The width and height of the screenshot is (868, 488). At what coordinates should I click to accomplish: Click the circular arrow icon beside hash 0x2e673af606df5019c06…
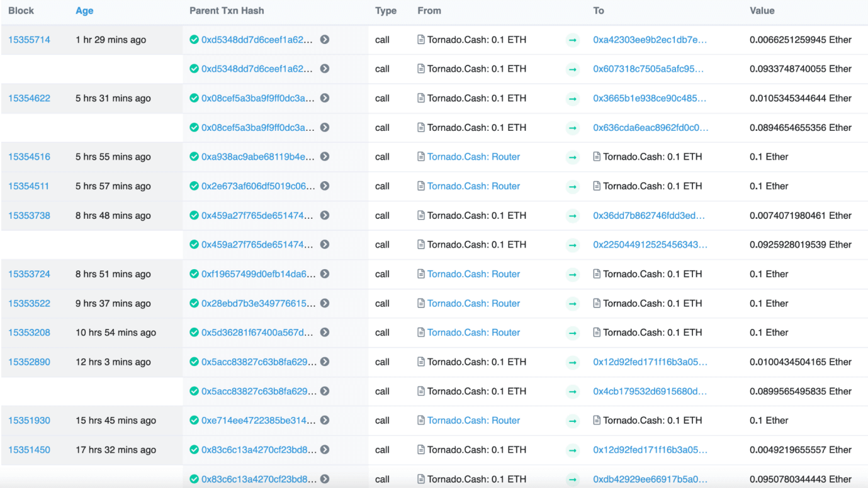point(325,186)
